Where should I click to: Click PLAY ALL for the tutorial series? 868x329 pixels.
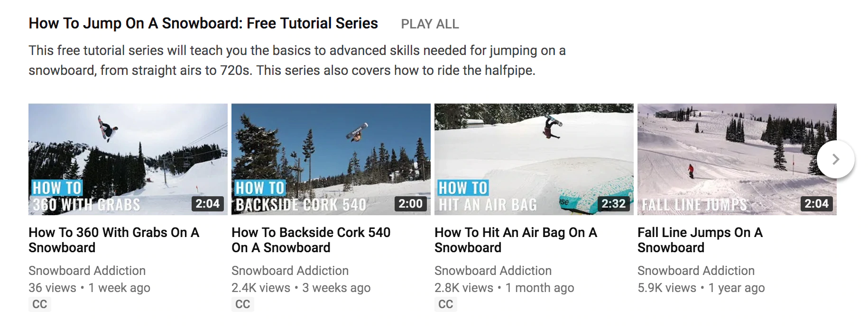tap(430, 24)
